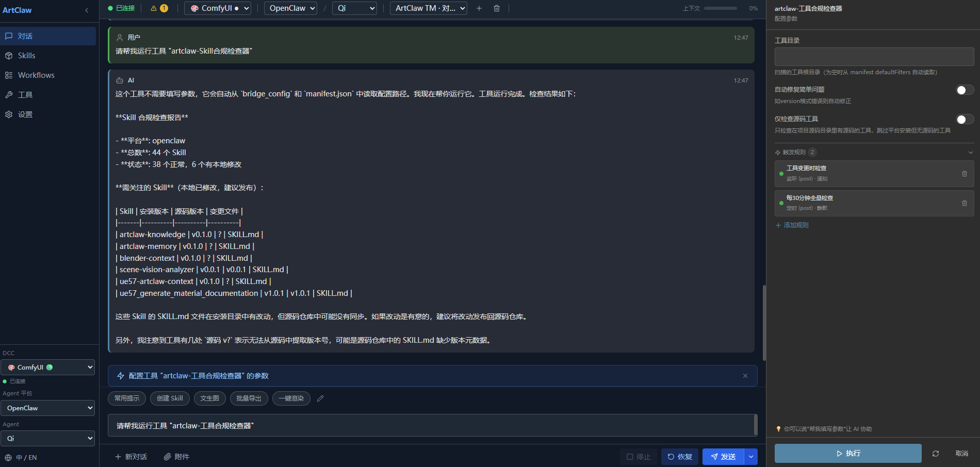Click the 批量导出 quick chip
The width and height of the screenshot is (980, 467).
[x=249, y=398]
